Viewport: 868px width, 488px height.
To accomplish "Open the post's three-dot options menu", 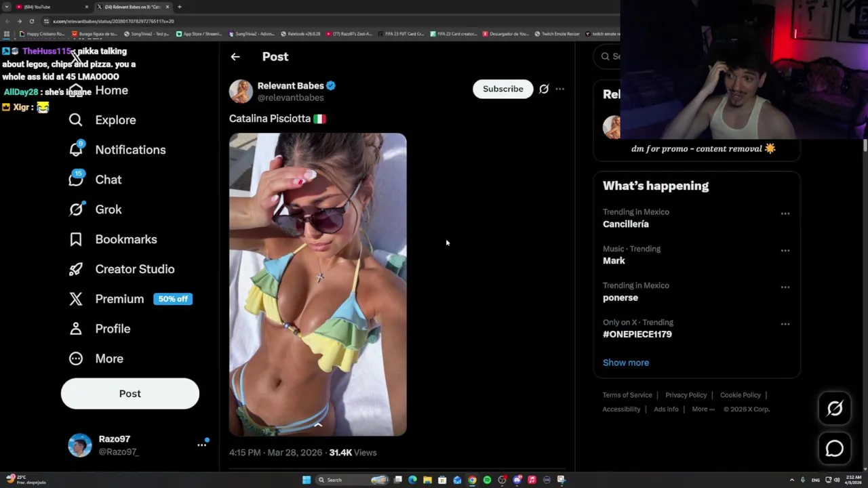I will [x=560, y=89].
